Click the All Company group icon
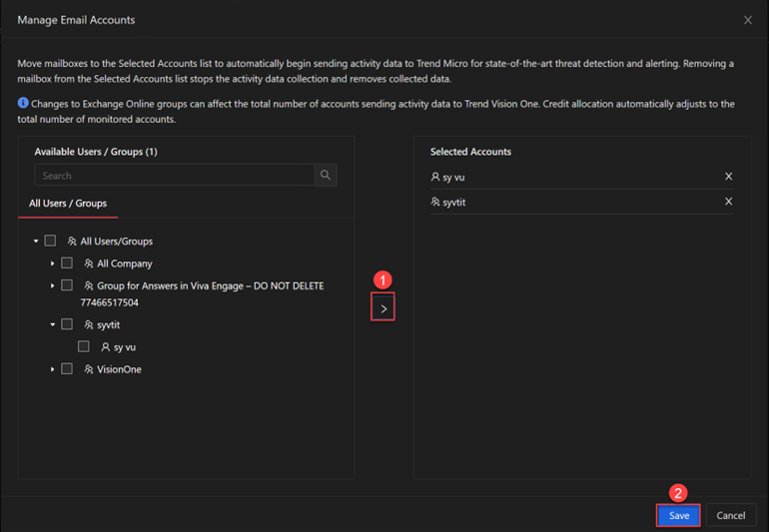The width and height of the screenshot is (769, 532). pos(88,264)
